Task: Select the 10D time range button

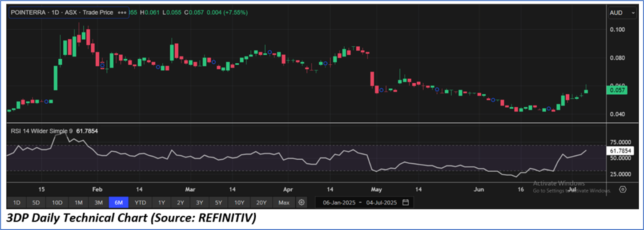Action: (57, 202)
